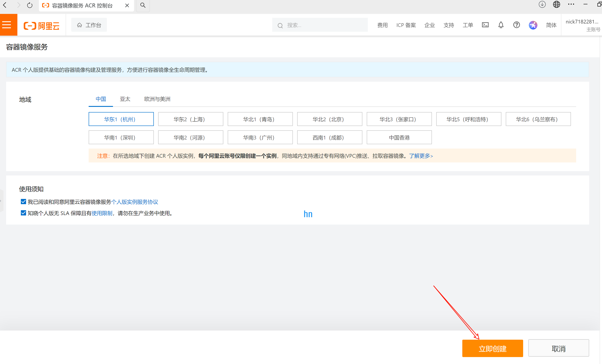Click the help question mark icon
Screen dimensions: 602x364
click(516, 25)
